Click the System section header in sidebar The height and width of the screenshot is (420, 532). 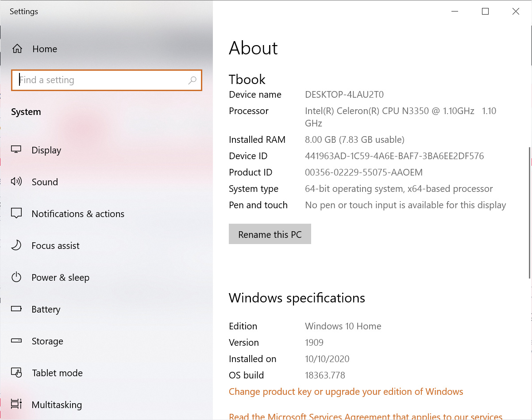pyautogui.click(x=26, y=112)
